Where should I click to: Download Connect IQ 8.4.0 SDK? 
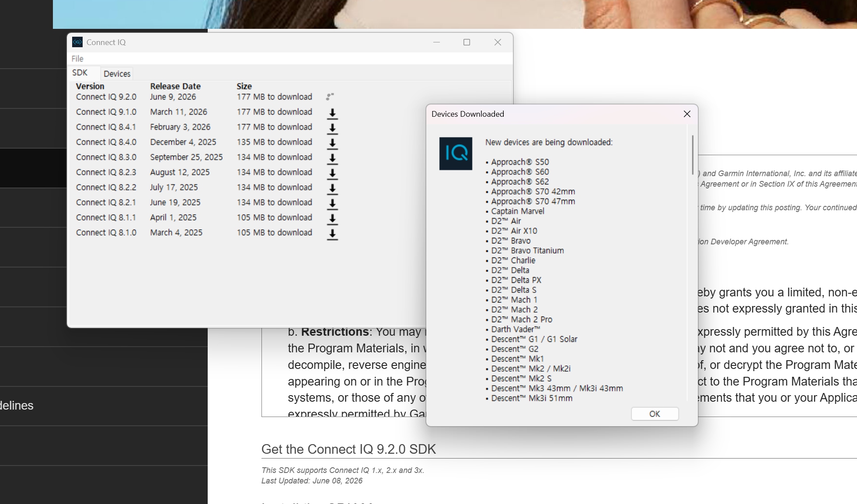pos(332,143)
